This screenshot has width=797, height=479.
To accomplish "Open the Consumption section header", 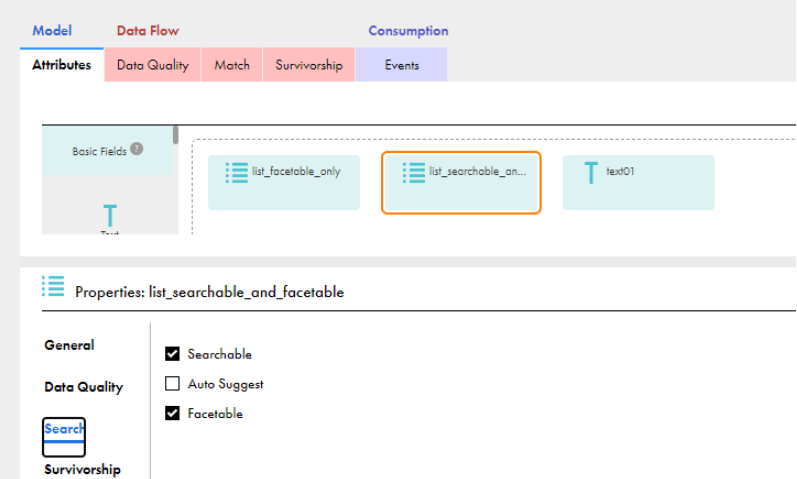I will pyautogui.click(x=408, y=31).
